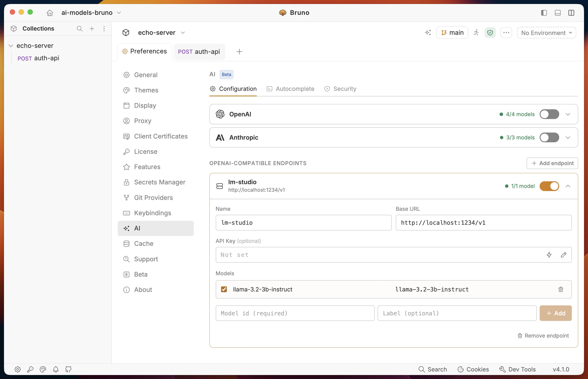Switch to the Autocomplete tab
The height and width of the screenshot is (379, 588).
point(290,89)
